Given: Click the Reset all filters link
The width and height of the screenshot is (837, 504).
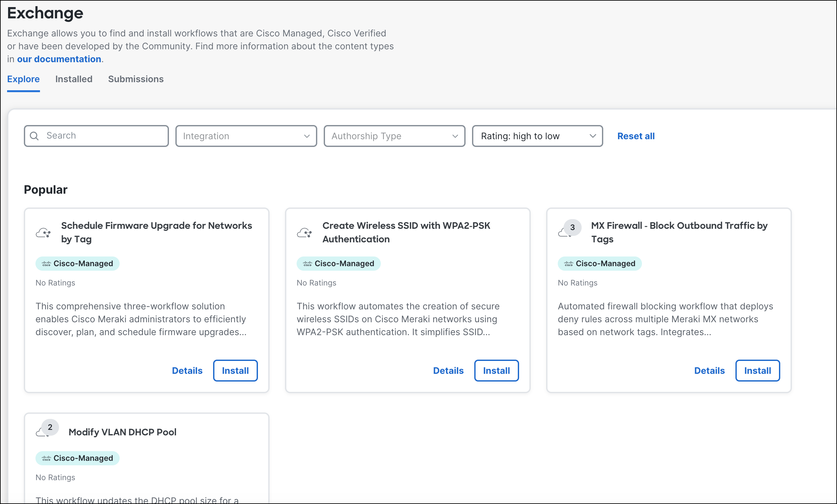Looking at the screenshot, I should (x=635, y=136).
